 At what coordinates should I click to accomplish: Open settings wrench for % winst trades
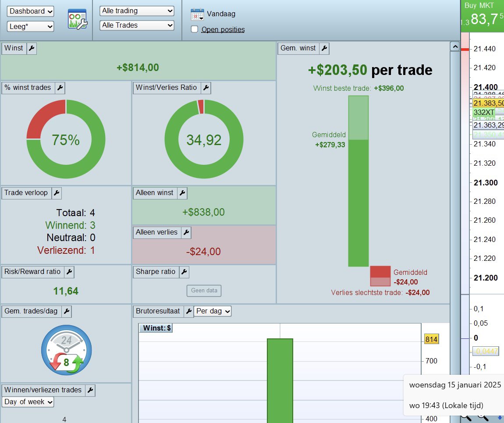[60, 88]
